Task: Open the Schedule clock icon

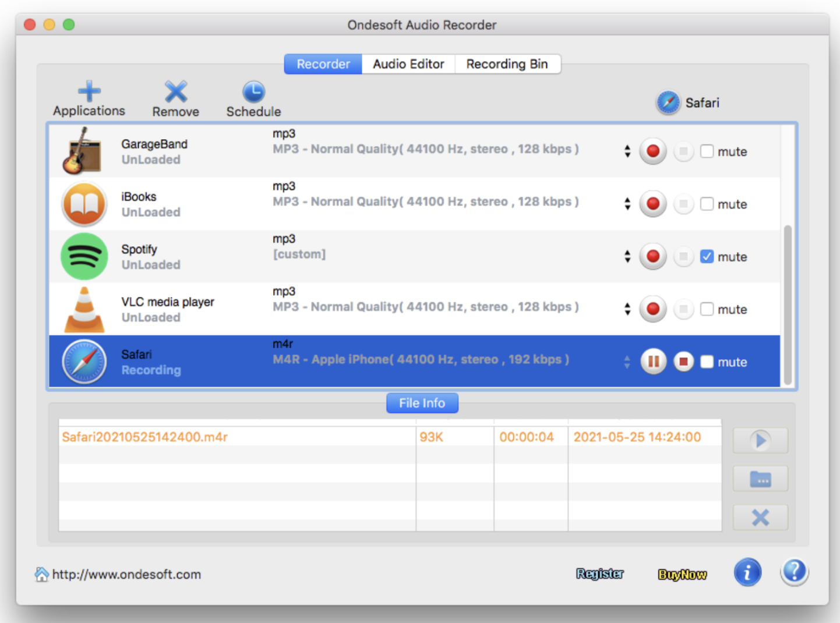Action: click(x=253, y=91)
